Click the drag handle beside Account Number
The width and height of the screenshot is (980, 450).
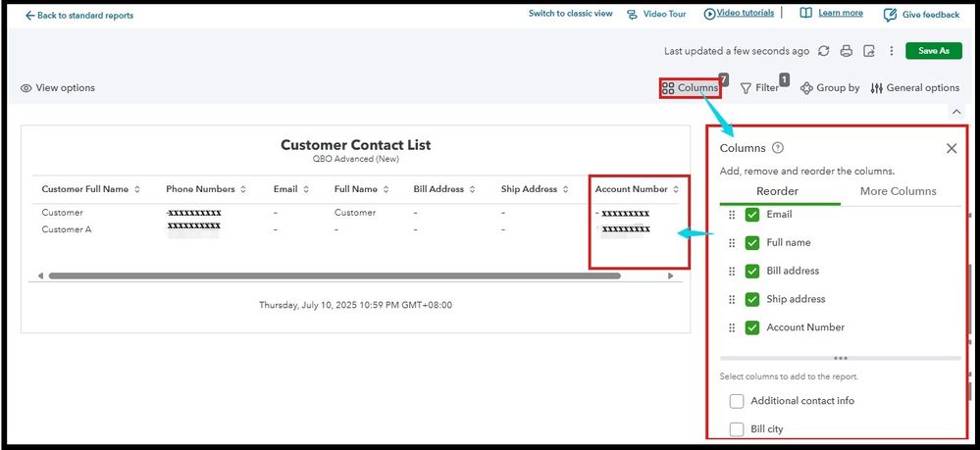coord(732,327)
